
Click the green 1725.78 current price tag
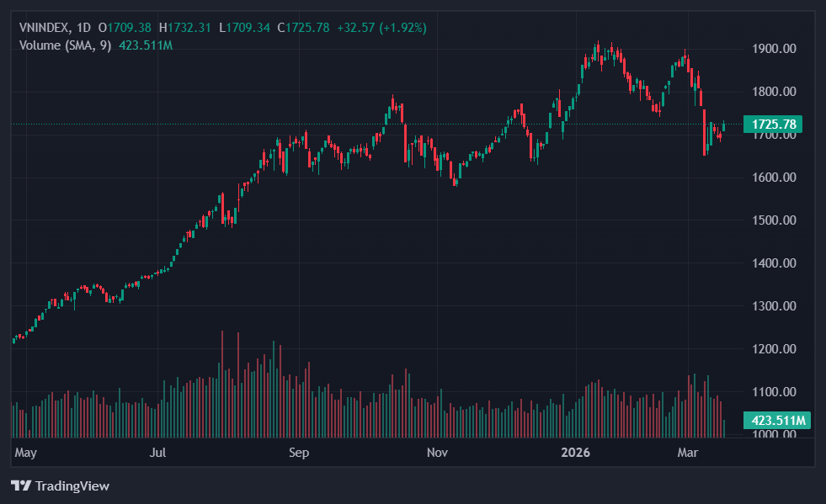point(773,125)
